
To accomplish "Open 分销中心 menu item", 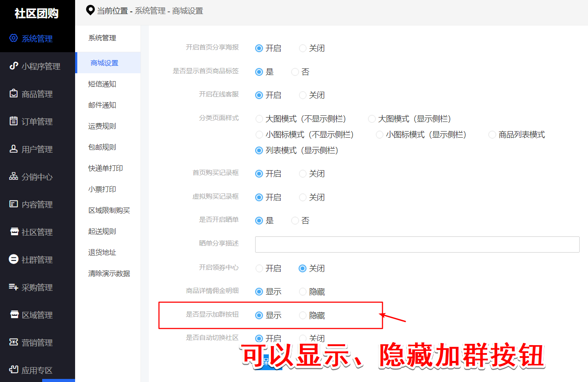I will (x=37, y=177).
